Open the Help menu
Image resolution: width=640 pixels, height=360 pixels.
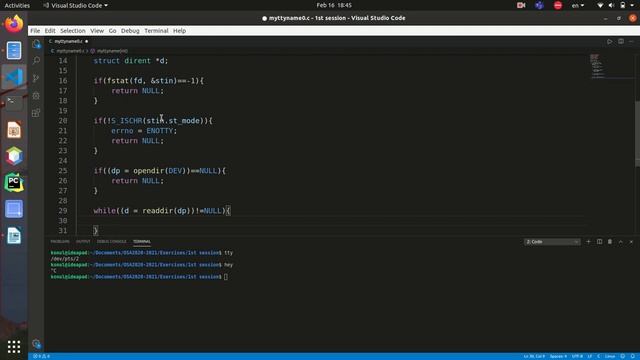[x=179, y=31]
